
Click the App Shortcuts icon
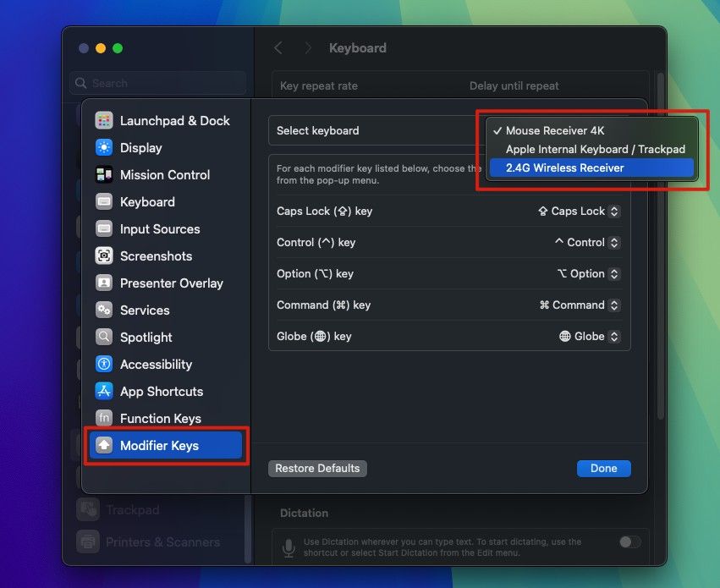pos(104,392)
